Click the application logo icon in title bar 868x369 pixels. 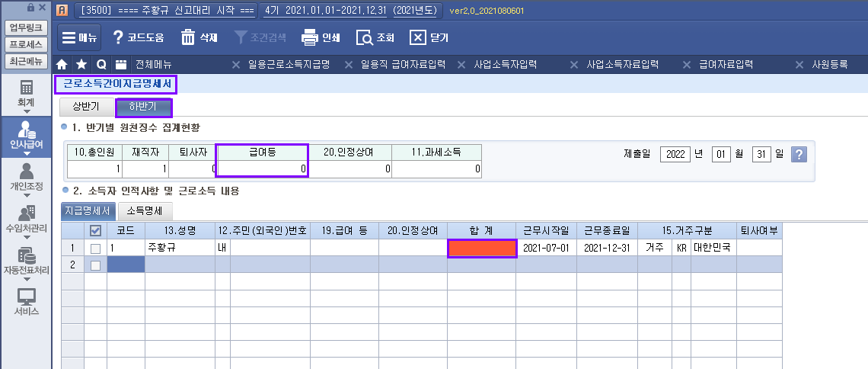point(62,11)
